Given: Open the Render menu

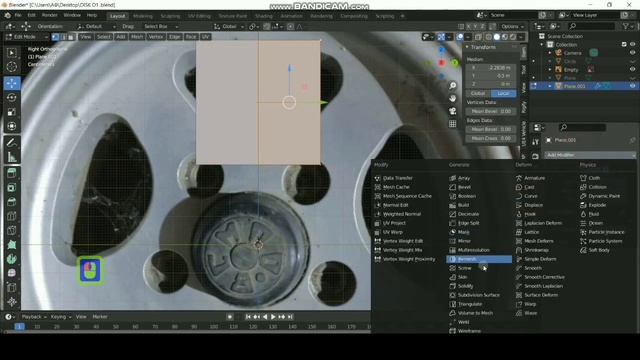Looking at the screenshot, I should [x=49, y=15].
